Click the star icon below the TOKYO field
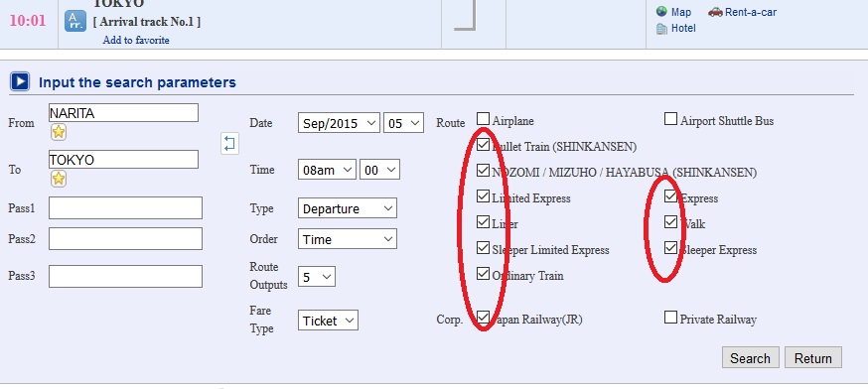The width and height of the screenshot is (868, 389). pyautogui.click(x=59, y=179)
